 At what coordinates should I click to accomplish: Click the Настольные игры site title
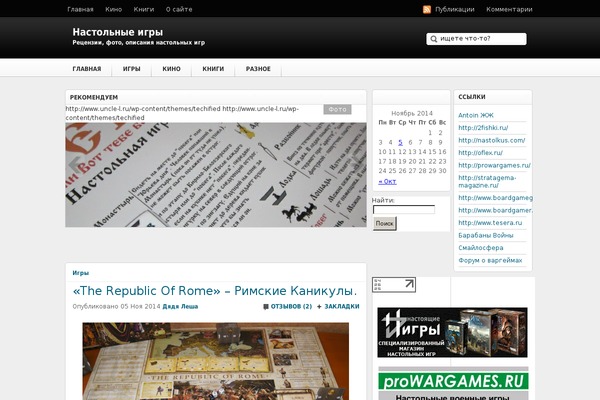(117, 32)
